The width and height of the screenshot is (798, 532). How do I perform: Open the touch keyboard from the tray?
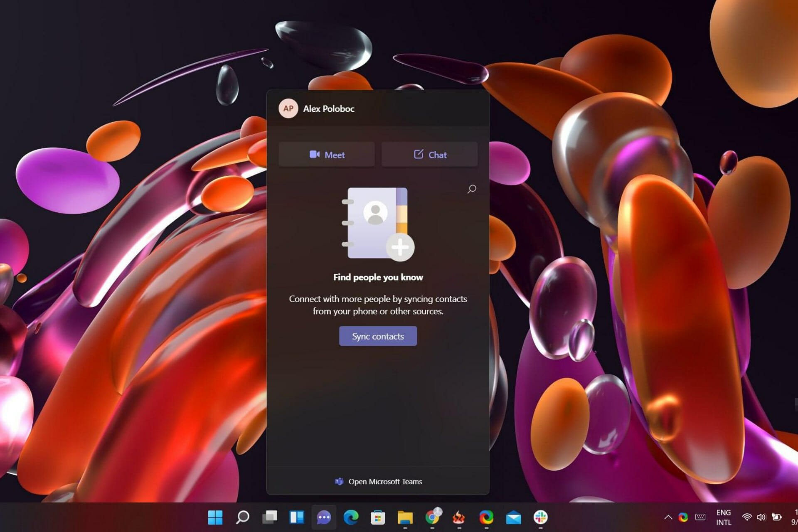point(700,517)
